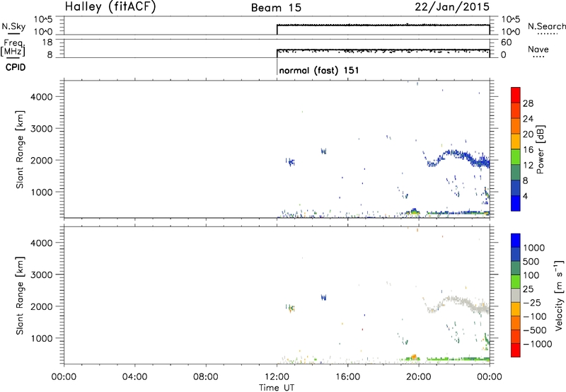
Task: Click the '12:00' time axis tick label
Action: (x=277, y=377)
